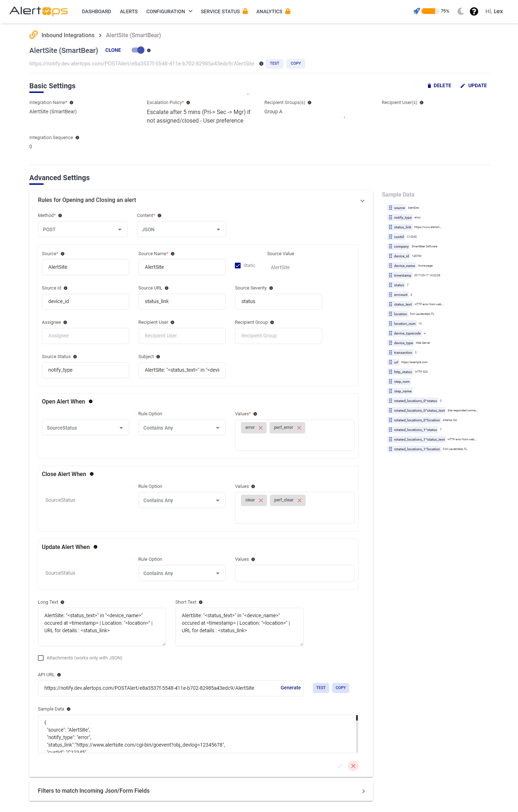Open the help question mark icon
This screenshot has height=812, width=518.
point(474,11)
